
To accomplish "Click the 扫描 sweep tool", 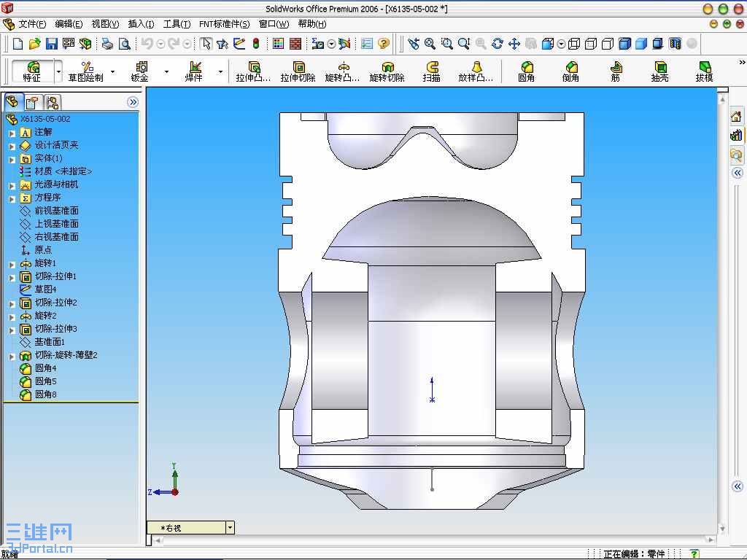I will (432, 71).
